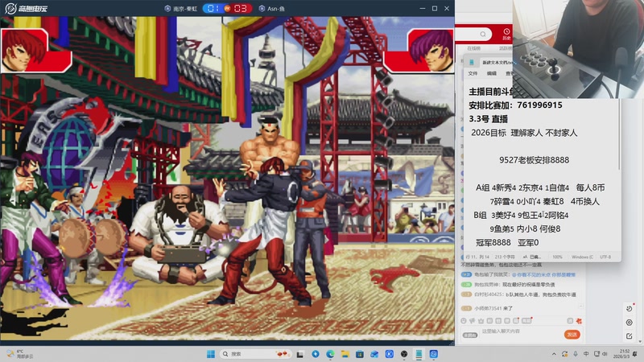Click the 9鱼弟5 内小8 何俊8 line
The width and height of the screenshot is (644, 362).
pos(525,229)
